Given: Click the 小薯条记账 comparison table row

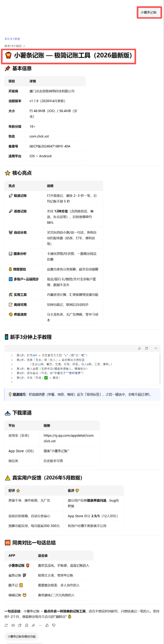Looking at the screenshot, I should [x=49, y=565].
